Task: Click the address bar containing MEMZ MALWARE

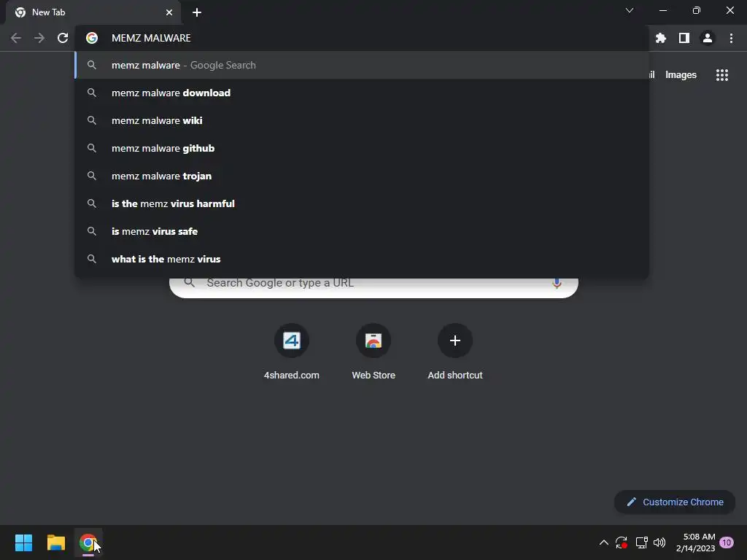Action: (361, 38)
